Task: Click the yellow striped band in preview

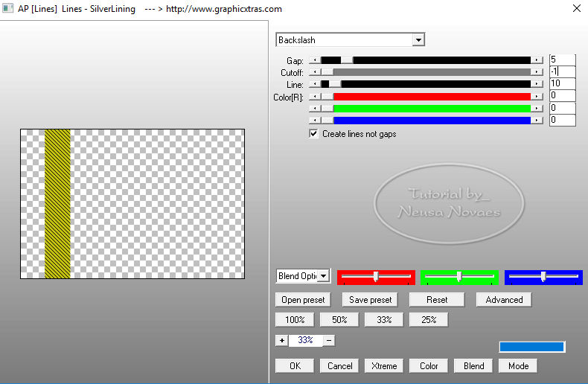Action: (x=57, y=204)
